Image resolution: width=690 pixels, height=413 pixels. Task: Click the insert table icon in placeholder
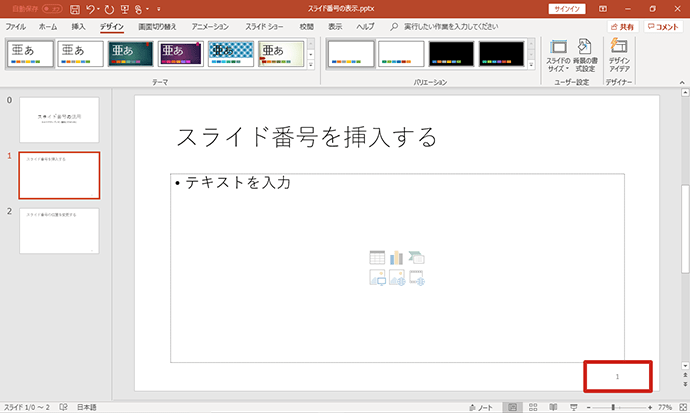tap(377, 257)
